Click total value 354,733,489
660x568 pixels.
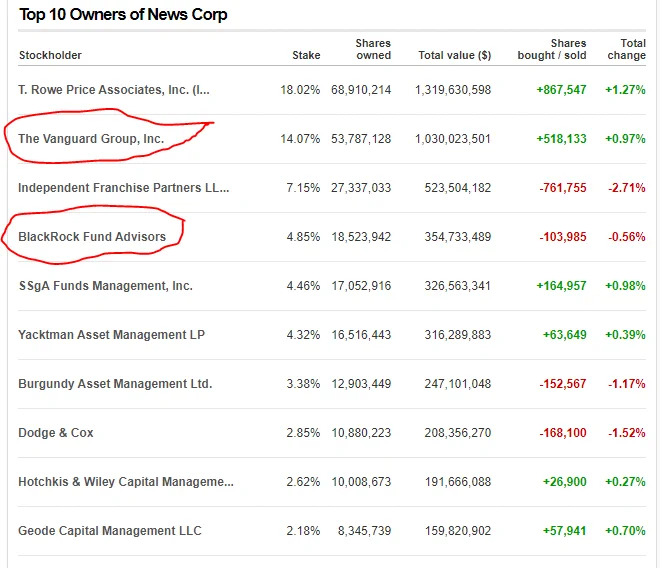[458, 237]
